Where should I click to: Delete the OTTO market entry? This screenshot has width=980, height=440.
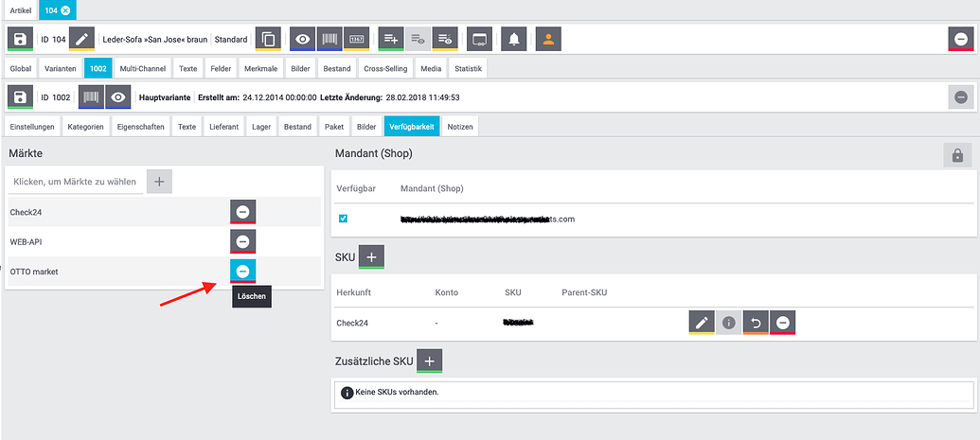click(242, 272)
